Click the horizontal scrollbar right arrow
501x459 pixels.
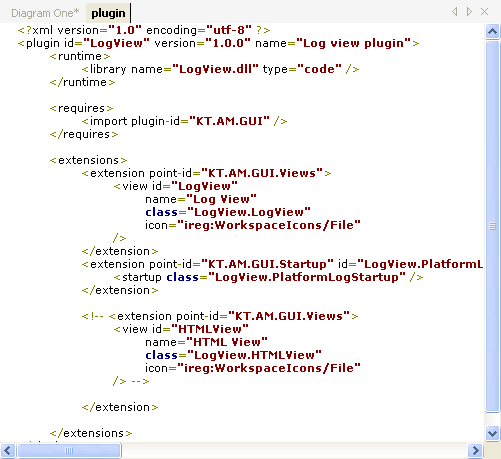pos(475,451)
